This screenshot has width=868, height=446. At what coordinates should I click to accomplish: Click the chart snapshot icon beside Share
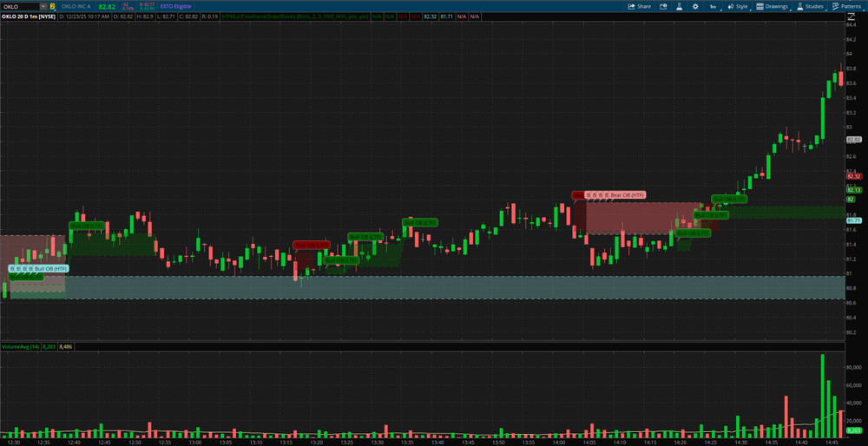(x=663, y=6)
